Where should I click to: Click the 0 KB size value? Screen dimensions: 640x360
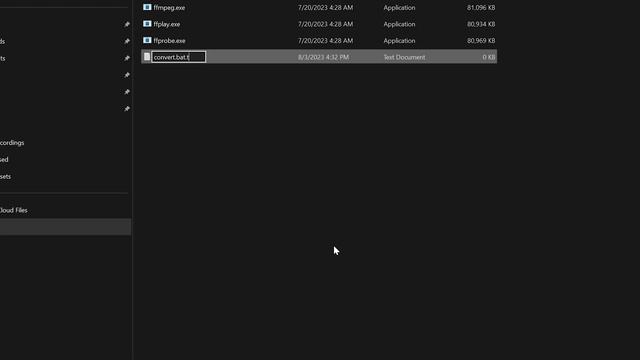(489, 57)
